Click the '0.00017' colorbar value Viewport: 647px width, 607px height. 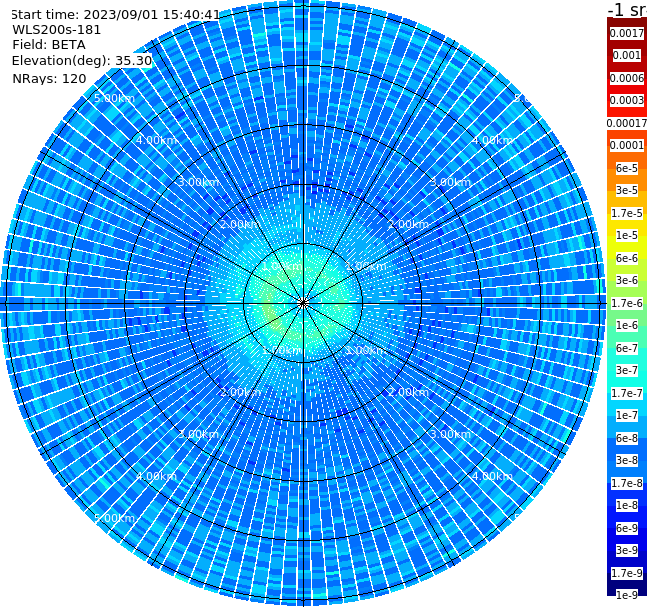626,123
